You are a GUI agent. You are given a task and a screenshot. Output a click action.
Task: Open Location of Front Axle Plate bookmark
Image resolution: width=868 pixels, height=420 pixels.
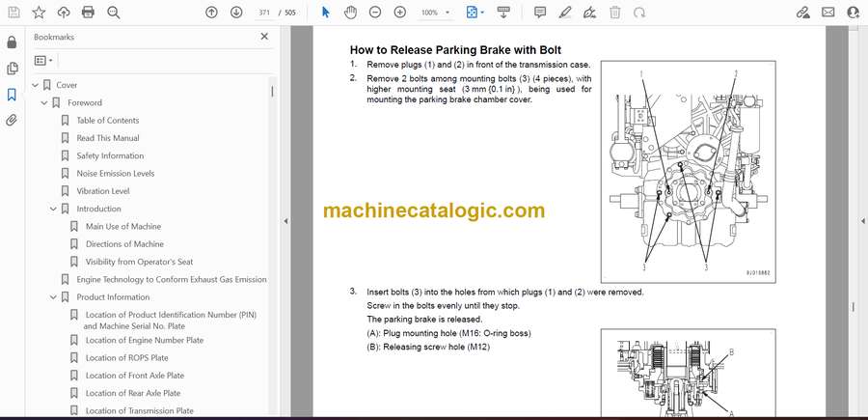pyautogui.click(x=135, y=376)
